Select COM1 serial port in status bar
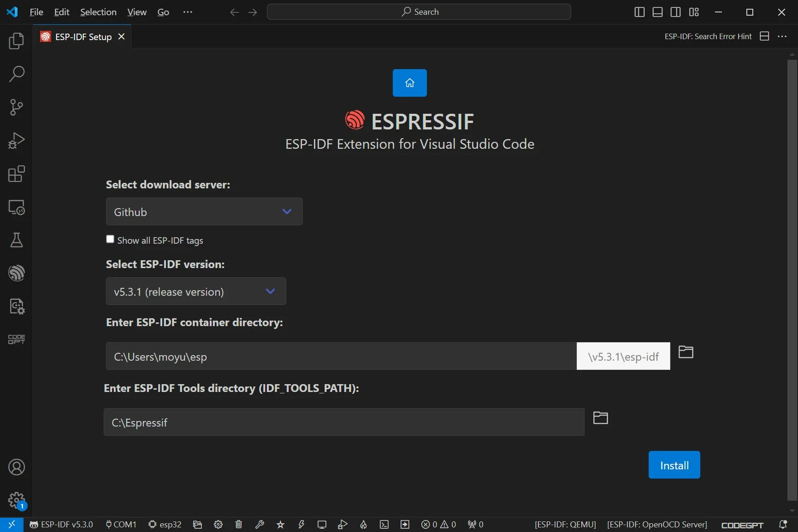 (121, 524)
